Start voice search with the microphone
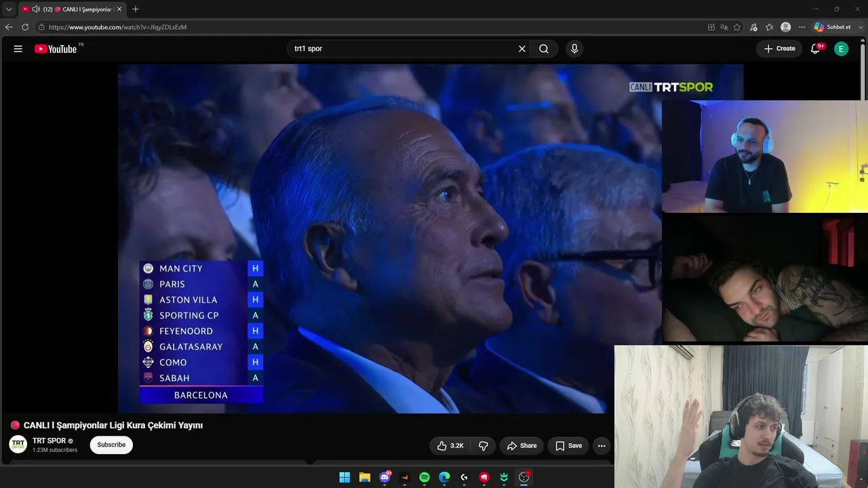Screen dimensions: 868x488 coord(574,49)
